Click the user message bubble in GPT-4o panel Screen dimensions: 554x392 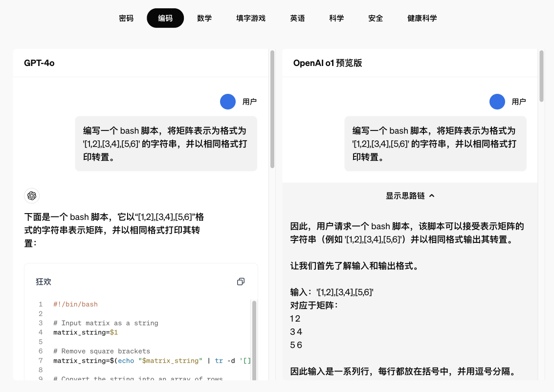pyautogui.click(x=166, y=143)
